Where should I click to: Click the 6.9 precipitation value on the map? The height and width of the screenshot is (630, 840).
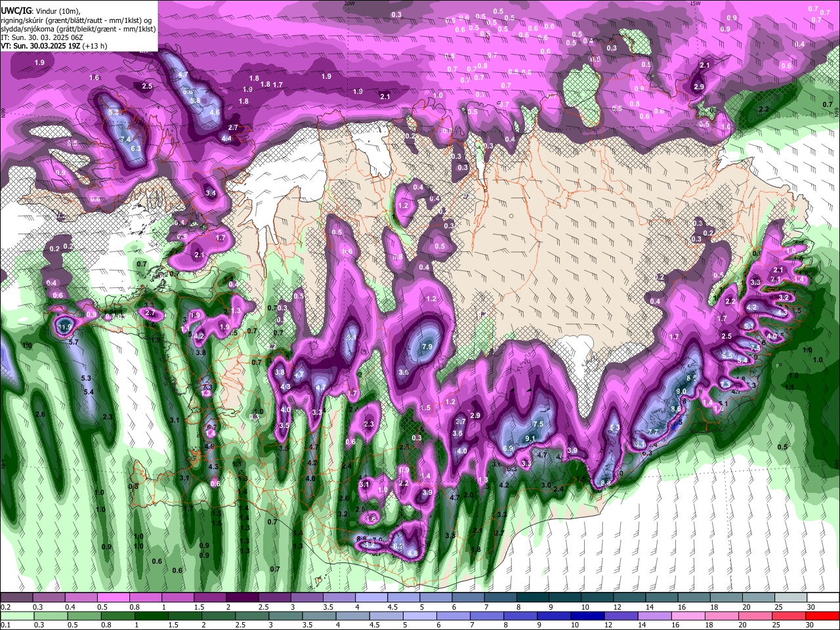click(508, 449)
